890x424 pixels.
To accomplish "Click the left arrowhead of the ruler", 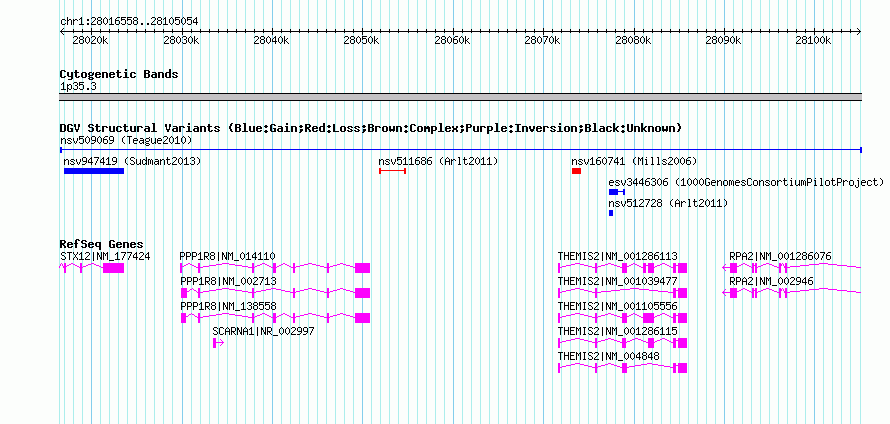I will point(62,32).
